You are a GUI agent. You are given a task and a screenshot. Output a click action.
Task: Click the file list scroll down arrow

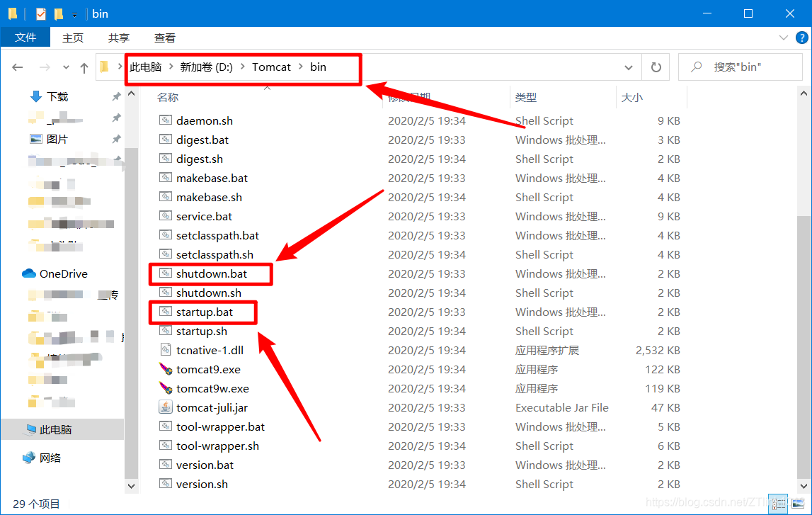pos(804,486)
